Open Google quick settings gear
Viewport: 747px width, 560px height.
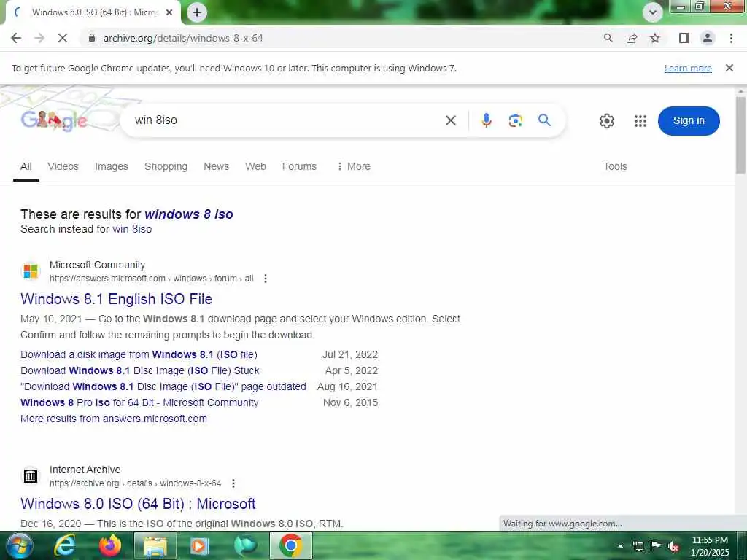606,121
